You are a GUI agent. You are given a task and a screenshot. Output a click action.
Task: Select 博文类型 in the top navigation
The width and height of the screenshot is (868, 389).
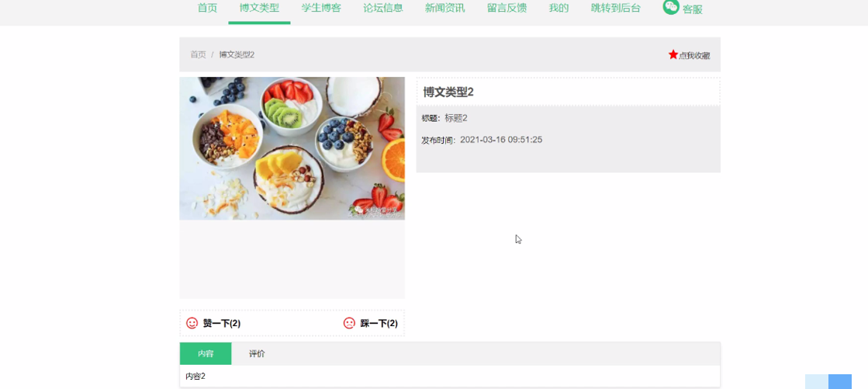(259, 8)
